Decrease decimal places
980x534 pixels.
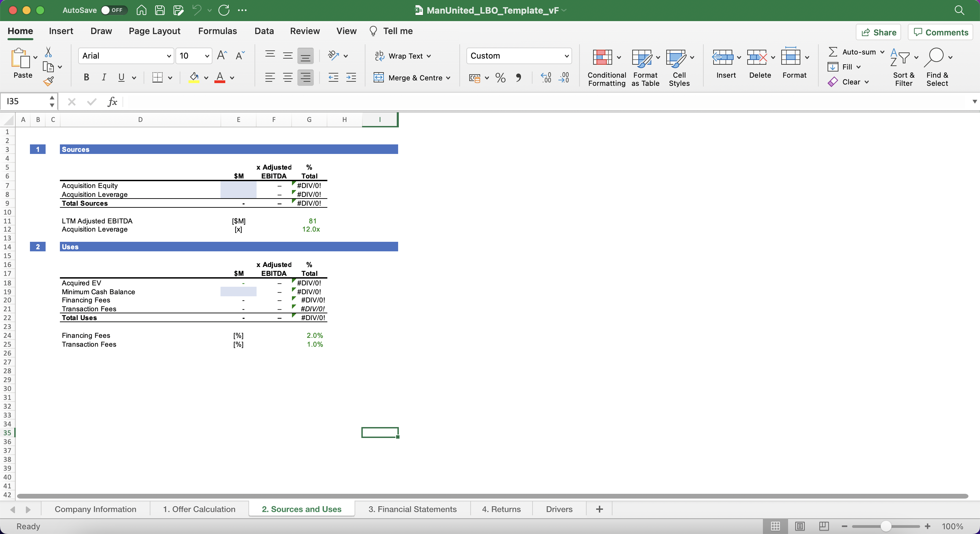click(x=564, y=78)
